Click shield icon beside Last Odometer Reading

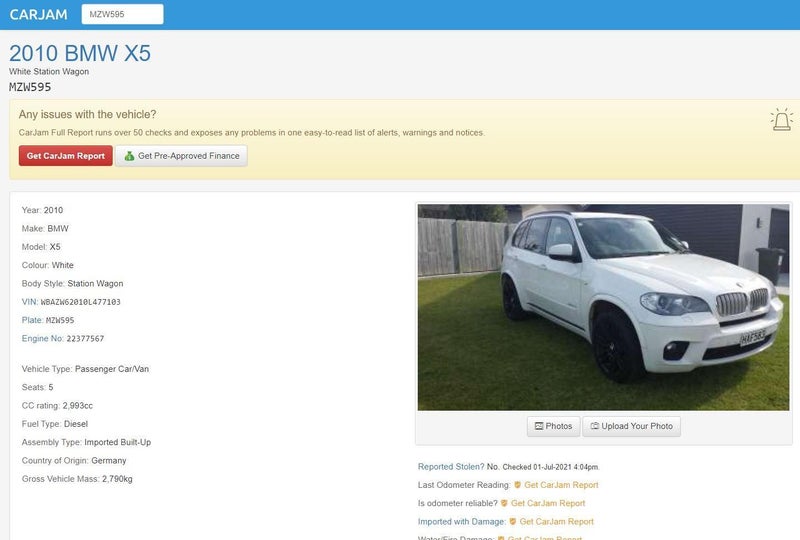(x=517, y=485)
